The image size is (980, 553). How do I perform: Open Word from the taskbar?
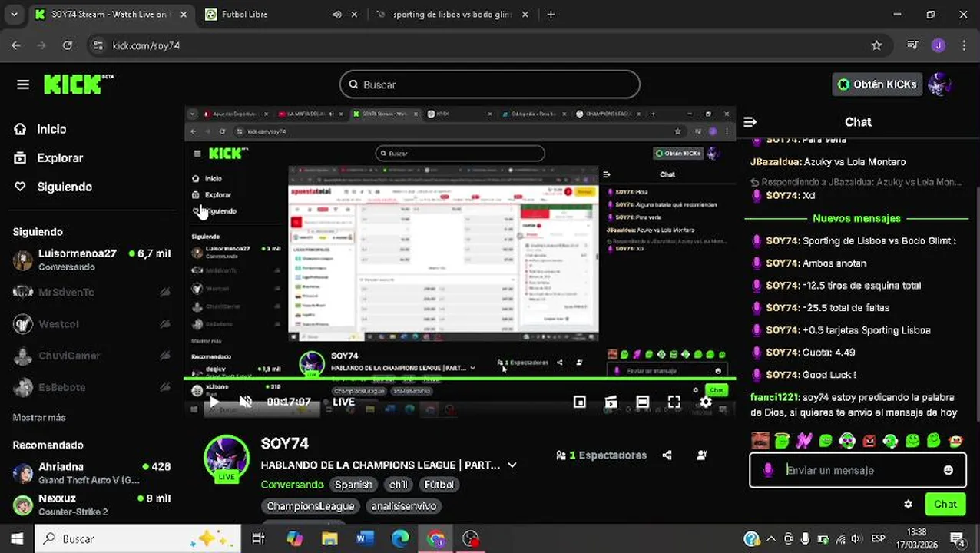click(365, 538)
